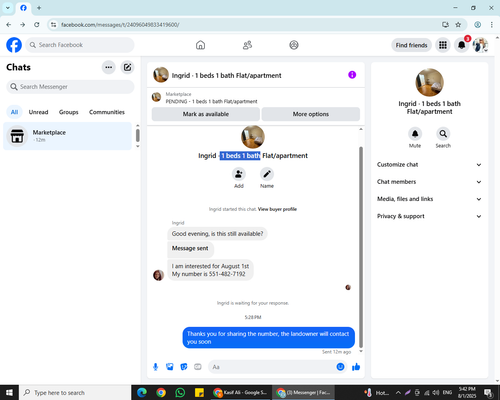Edit chat name with the pencil icon

click(267, 174)
